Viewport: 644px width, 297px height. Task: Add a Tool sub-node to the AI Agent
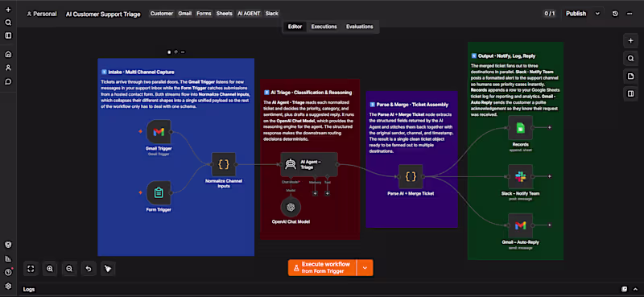(328, 193)
